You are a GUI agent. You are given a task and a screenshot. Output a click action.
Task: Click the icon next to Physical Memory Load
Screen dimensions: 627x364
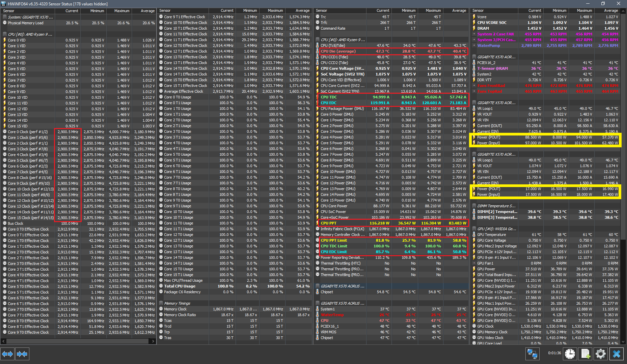point(5,23)
